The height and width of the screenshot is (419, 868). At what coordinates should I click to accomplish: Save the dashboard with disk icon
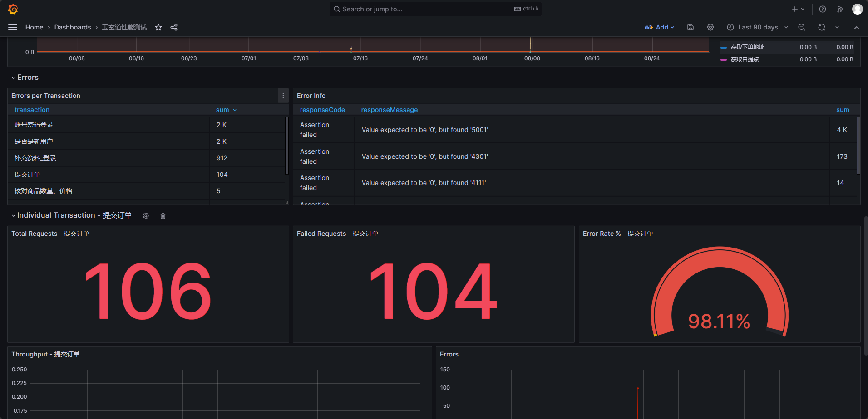point(690,27)
